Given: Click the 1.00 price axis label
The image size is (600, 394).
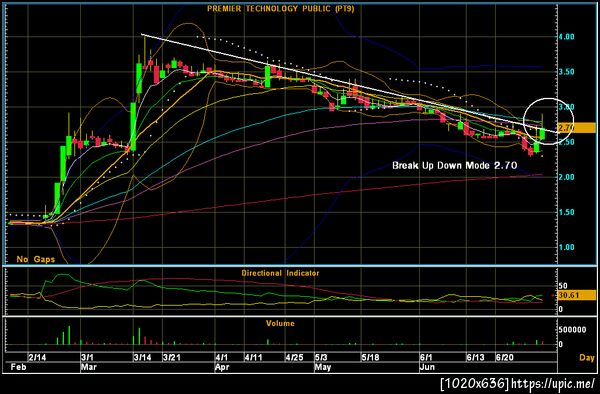Looking at the screenshot, I should 566,247.
